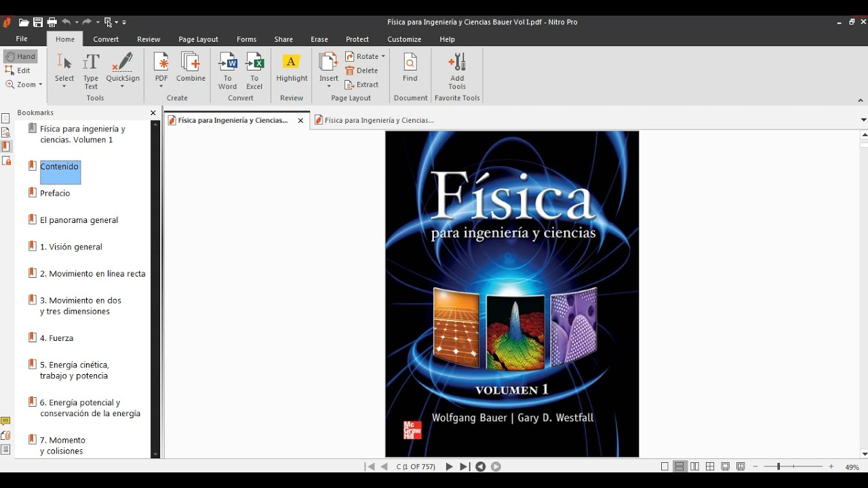Image resolution: width=868 pixels, height=488 pixels.
Task: Open Comments pane icon at sidebar bottom
Action: pyautogui.click(x=5, y=422)
